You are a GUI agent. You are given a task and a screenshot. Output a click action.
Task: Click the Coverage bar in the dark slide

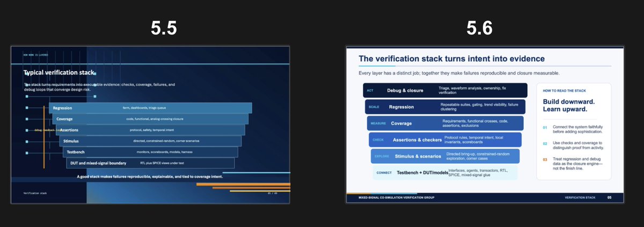point(150,119)
